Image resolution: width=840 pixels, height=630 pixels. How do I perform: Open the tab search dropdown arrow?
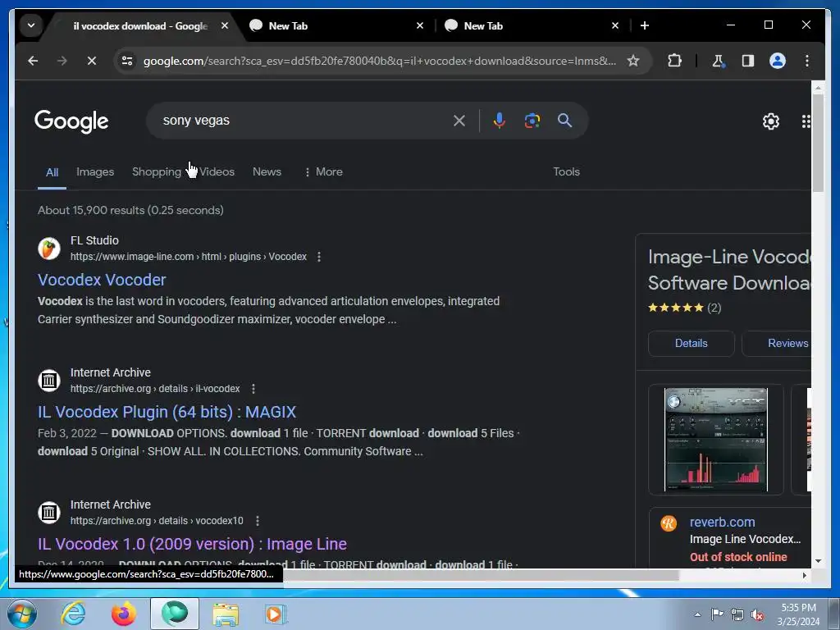(x=31, y=25)
